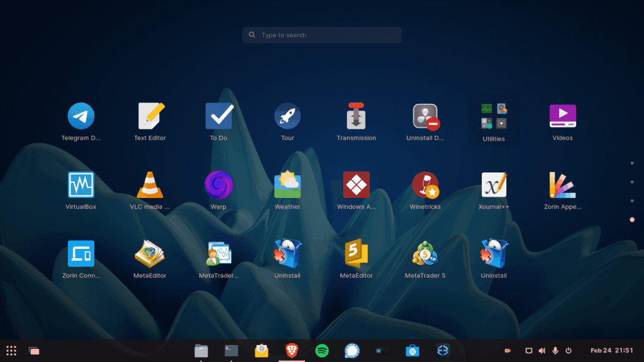Open the blue hexagon app in taskbar
Viewport: 644px width, 362px height.
pos(443,351)
